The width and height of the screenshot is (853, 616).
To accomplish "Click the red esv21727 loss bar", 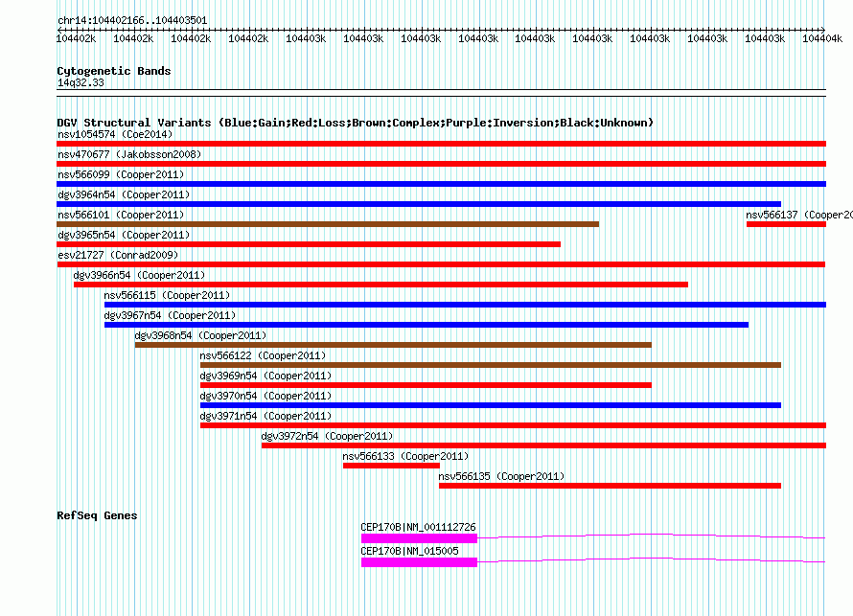I will (441, 264).
